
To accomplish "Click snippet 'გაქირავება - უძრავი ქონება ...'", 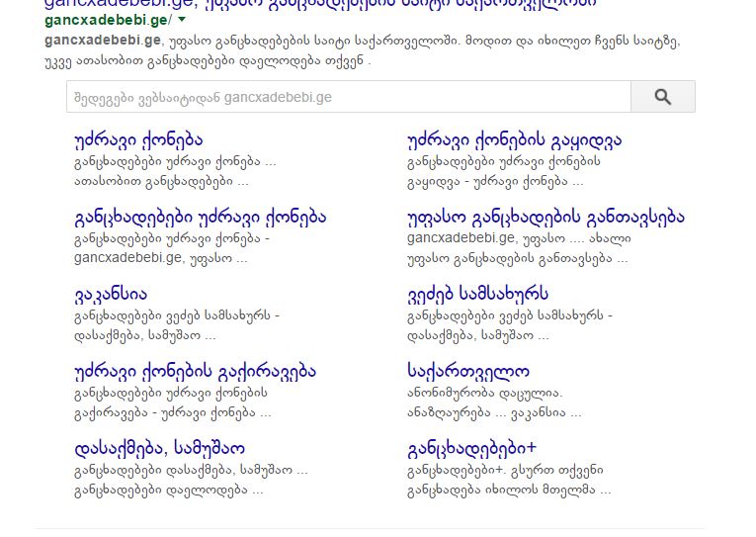I will pyautogui.click(x=173, y=413).
